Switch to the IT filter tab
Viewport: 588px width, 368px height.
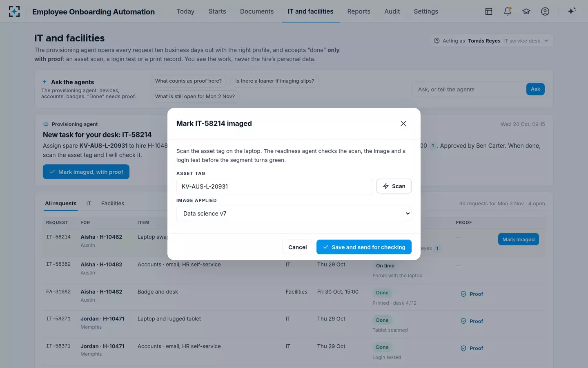pyautogui.click(x=89, y=203)
